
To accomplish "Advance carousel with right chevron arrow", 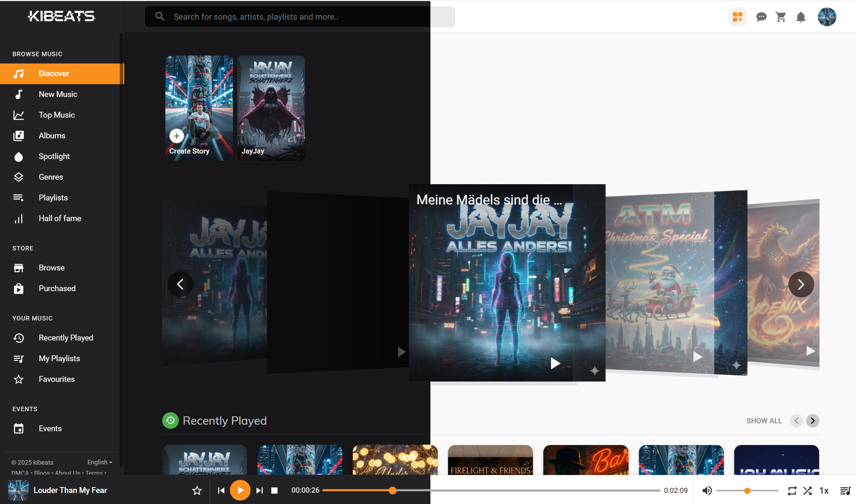I will coord(801,284).
